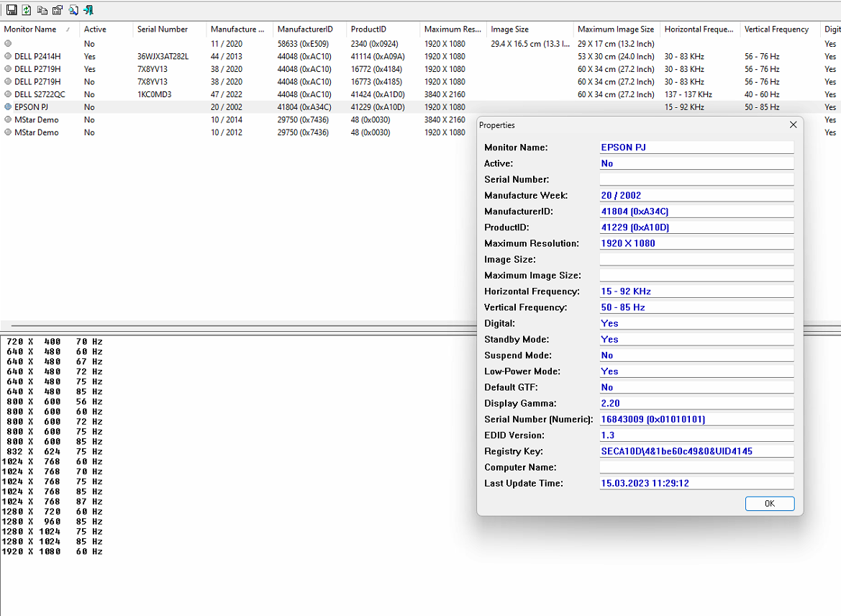841x616 pixels.
Task: Click the empty Serial Number field in Properties
Action: (696, 179)
